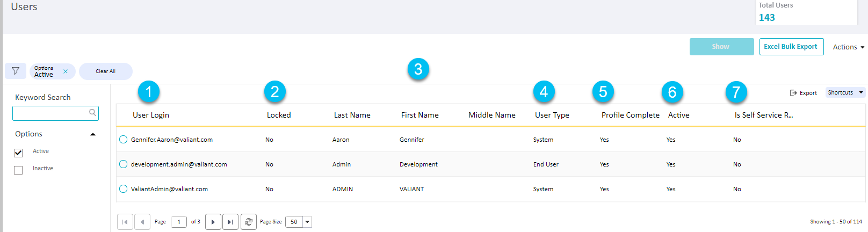Select the development.admin@valiant.com row radio

[x=123, y=164]
